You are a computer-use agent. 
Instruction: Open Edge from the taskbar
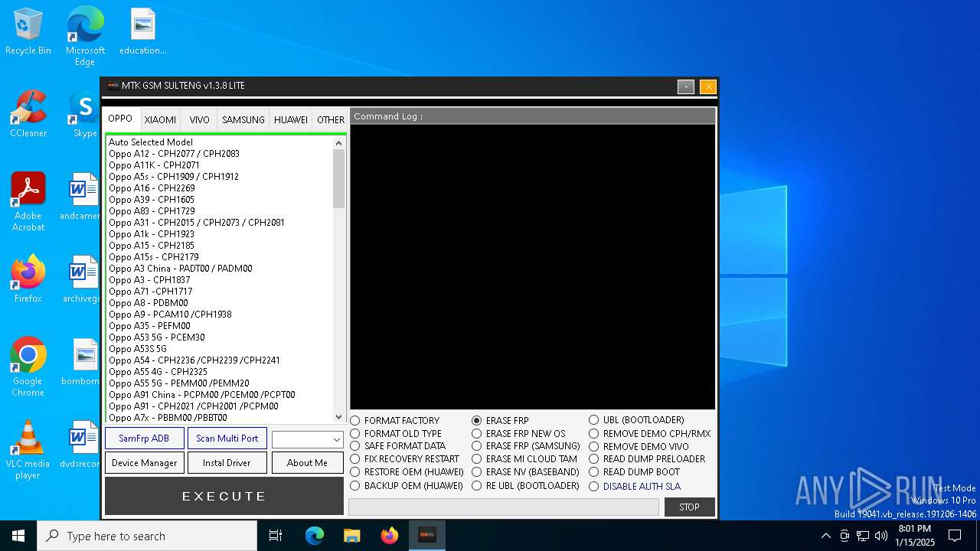pyautogui.click(x=315, y=536)
